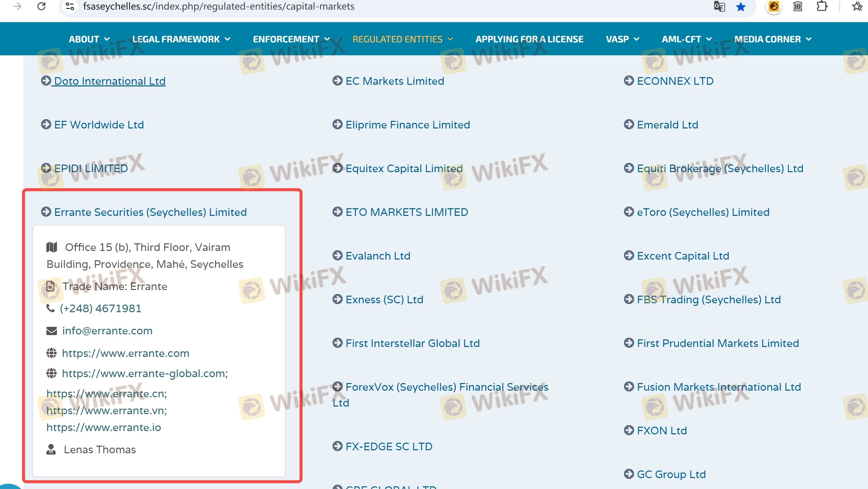
Task: Click the browser forward arrow
Action: (x=17, y=6)
